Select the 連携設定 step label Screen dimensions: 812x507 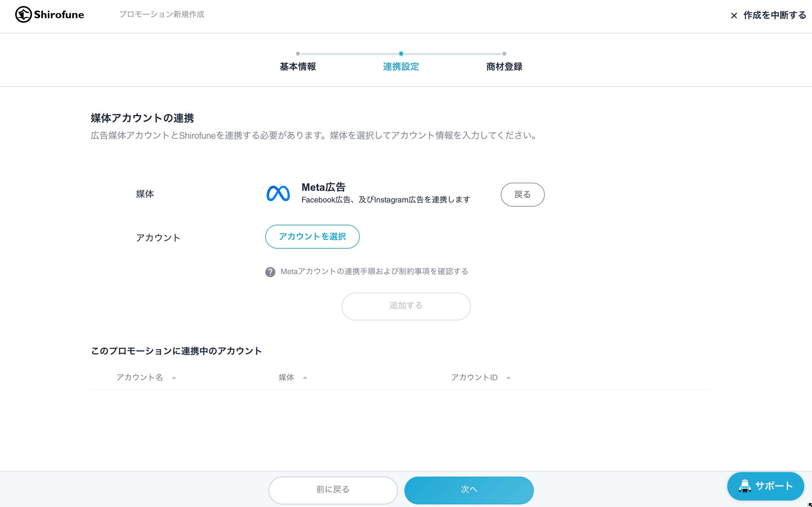[x=401, y=66]
